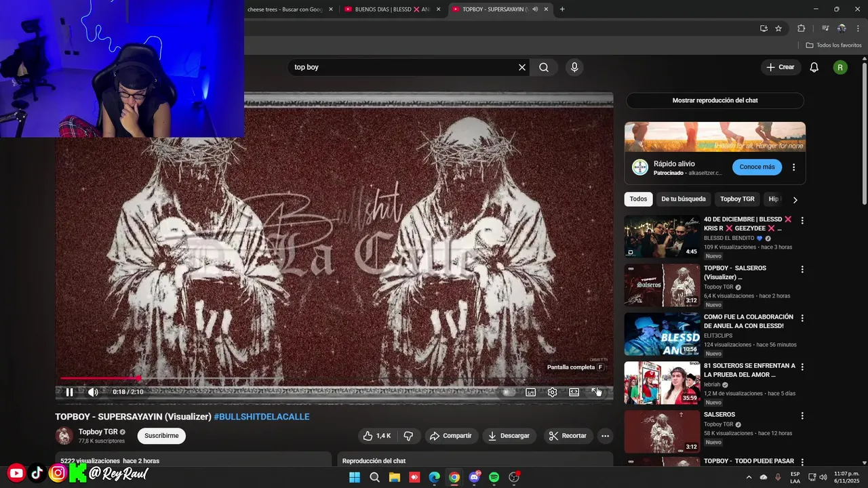Image resolution: width=868 pixels, height=488 pixels.
Task: Dislike the video with thumbs-down
Action: [408, 436]
